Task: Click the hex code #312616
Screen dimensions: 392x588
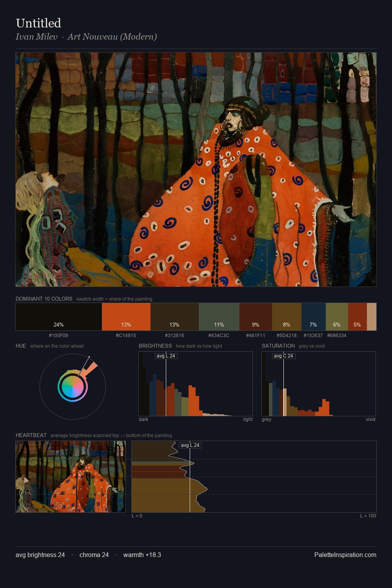Action: (x=174, y=336)
